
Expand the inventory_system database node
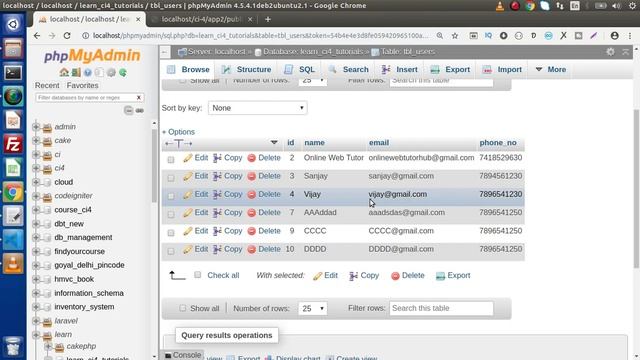coord(36,307)
